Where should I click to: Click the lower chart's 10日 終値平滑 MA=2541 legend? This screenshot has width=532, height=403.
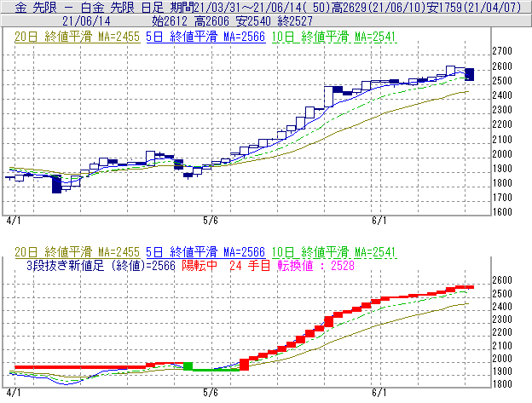(x=333, y=252)
